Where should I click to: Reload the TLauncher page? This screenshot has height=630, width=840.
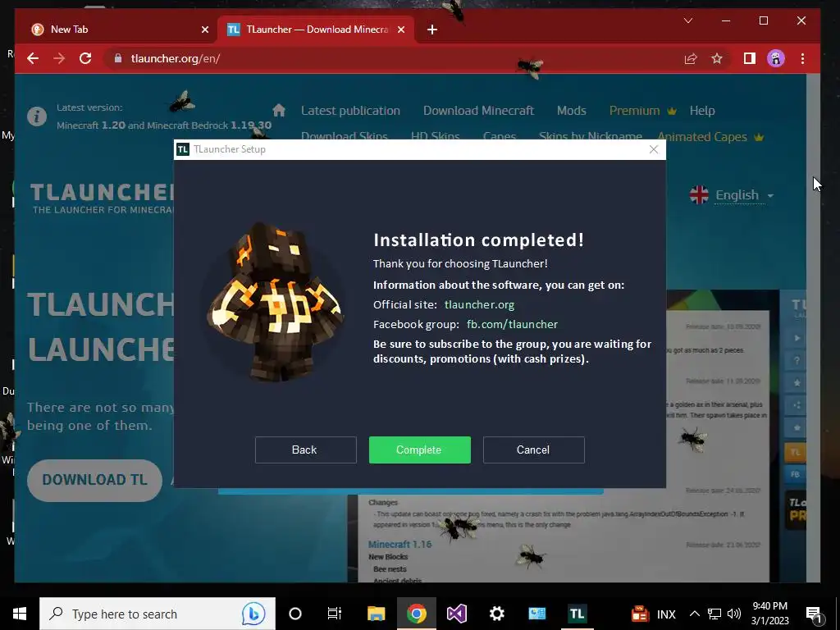coord(85,58)
